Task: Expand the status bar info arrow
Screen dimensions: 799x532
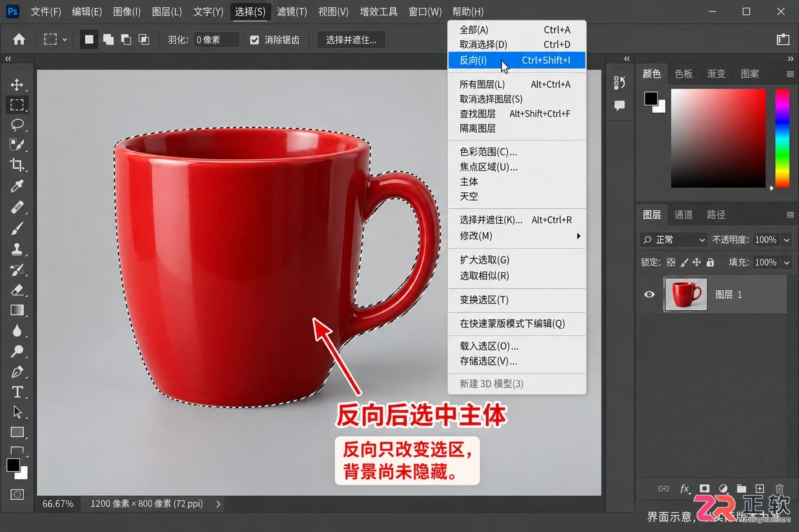Action: (x=218, y=504)
